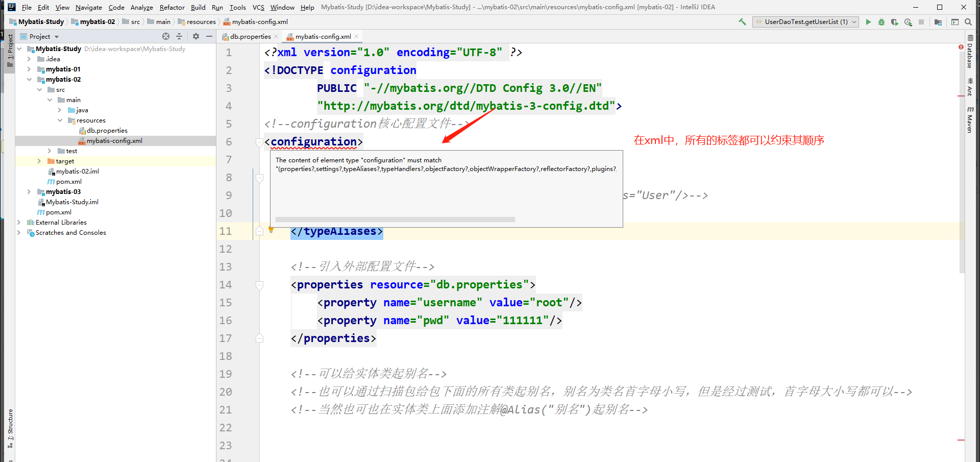Expand the mybatis-03 module
Viewport: 980px width, 462px height.
(29, 192)
